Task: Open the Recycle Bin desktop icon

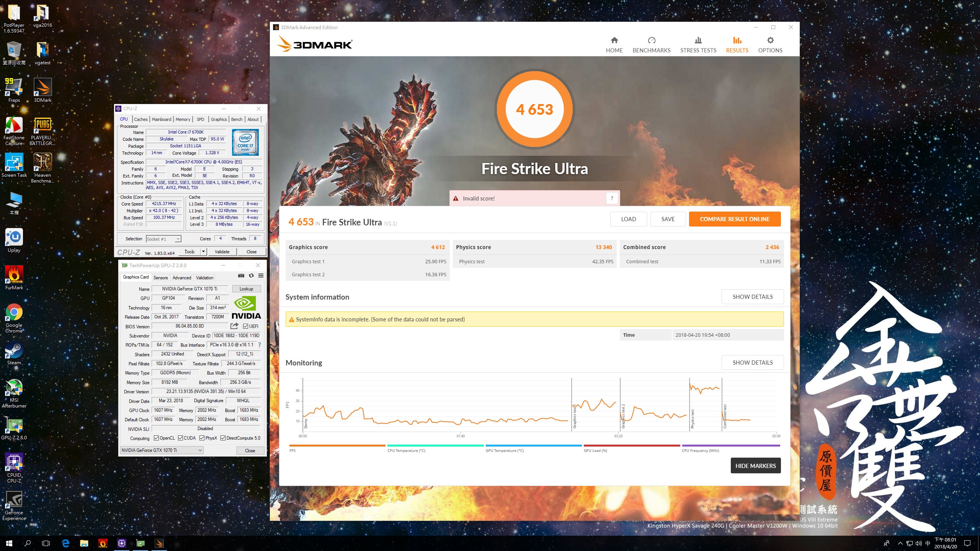Action: [14, 53]
